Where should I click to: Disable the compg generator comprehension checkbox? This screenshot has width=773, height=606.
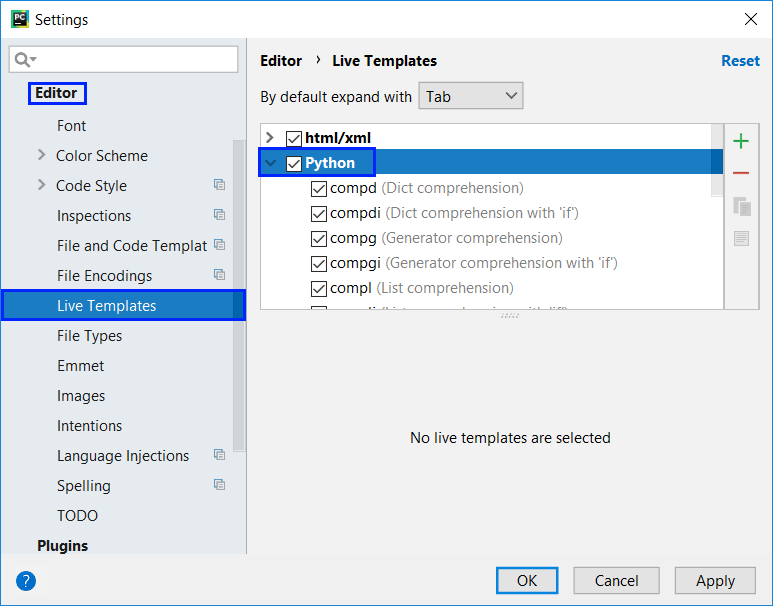[x=319, y=238]
